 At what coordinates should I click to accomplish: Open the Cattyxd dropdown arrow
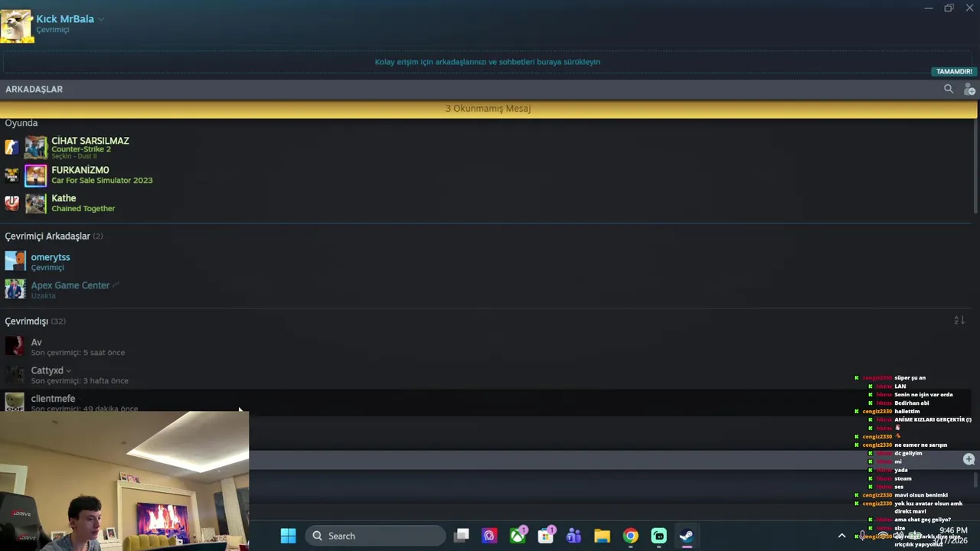[68, 371]
